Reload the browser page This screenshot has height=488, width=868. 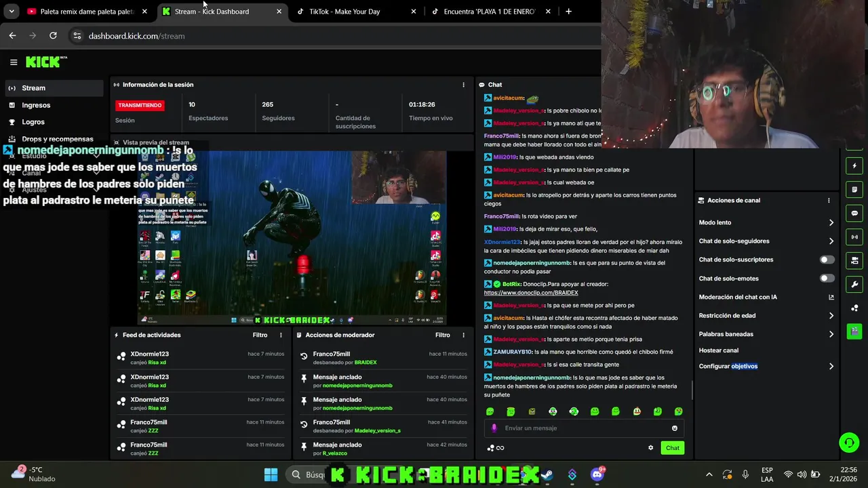53,36
